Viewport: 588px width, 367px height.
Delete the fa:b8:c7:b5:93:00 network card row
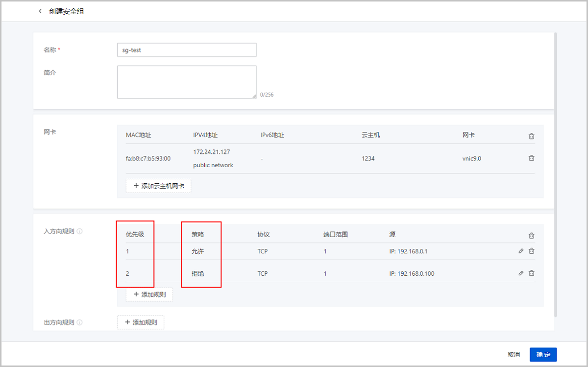pos(531,158)
